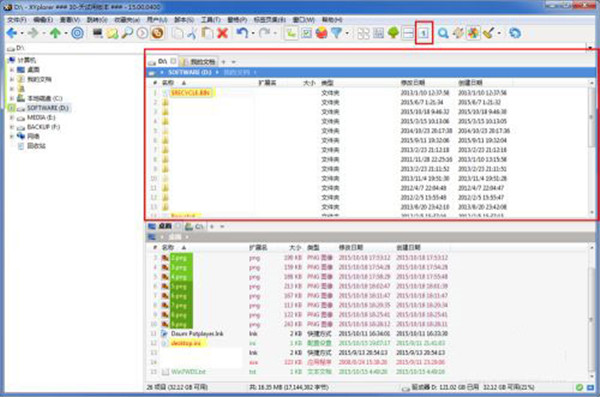Click the wrench tools icon
This screenshot has height=397, width=600.
(x=458, y=33)
